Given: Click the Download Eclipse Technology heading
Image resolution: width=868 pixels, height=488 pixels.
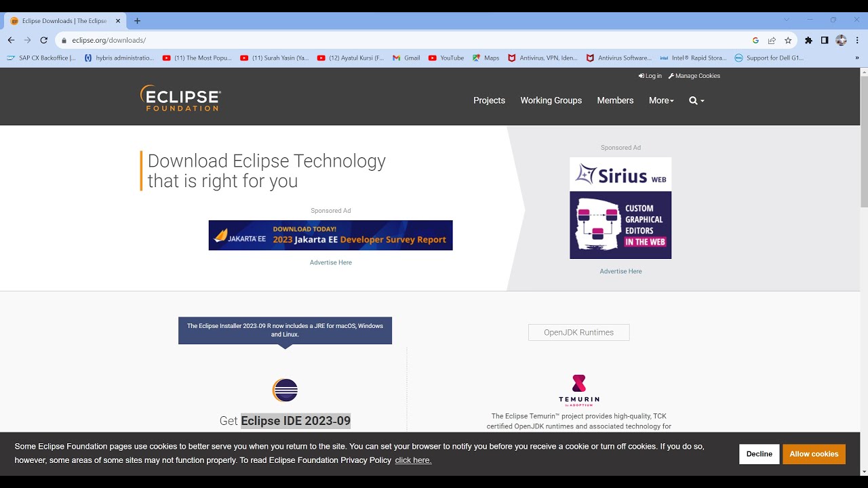Looking at the screenshot, I should [267, 171].
